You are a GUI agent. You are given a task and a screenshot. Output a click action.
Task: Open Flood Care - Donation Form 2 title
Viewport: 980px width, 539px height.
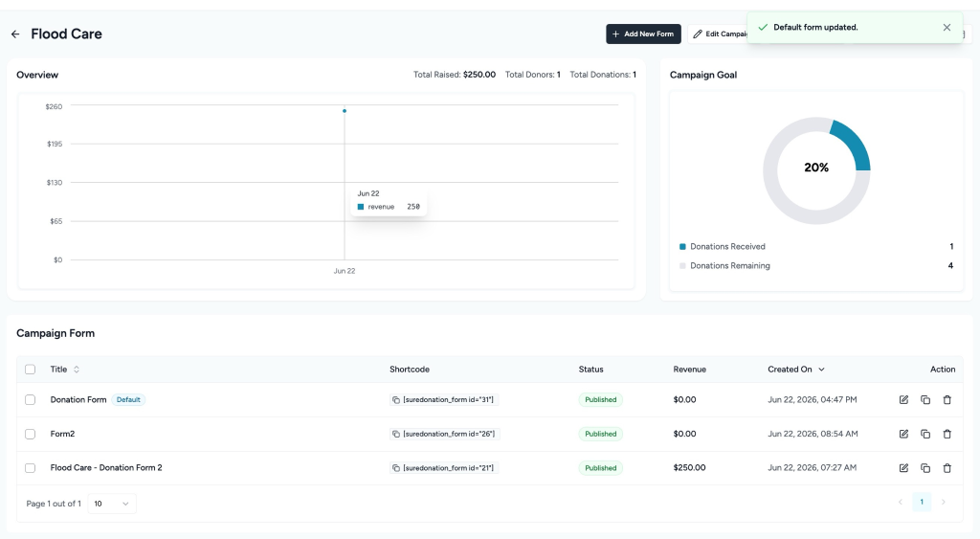point(106,468)
